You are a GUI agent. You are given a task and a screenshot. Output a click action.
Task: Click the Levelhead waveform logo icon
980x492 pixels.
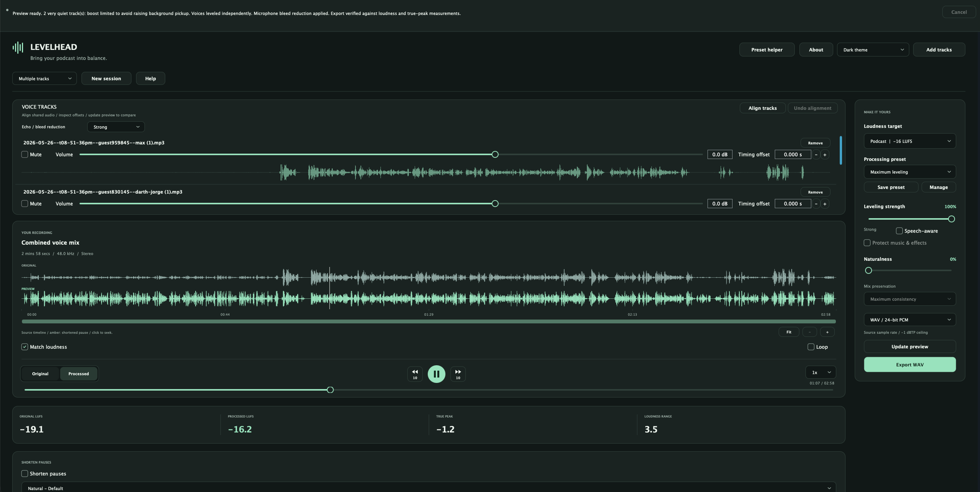(x=18, y=48)
